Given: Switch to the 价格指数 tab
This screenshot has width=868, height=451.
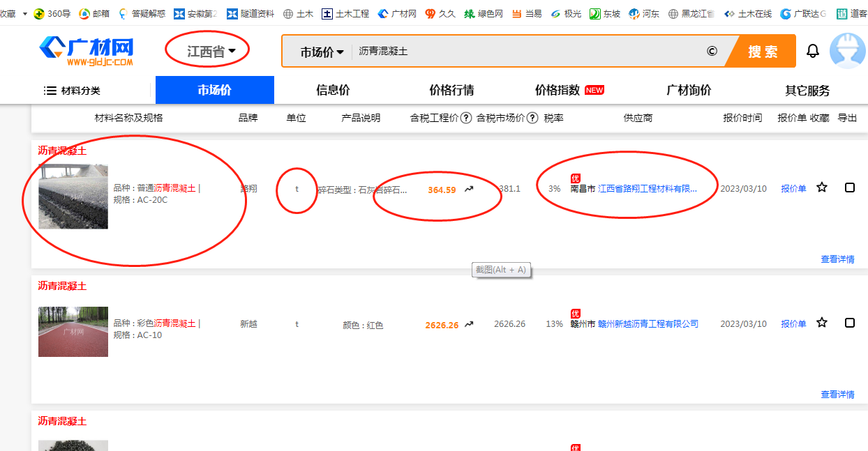Looking at the screenshot, I should [558, 90].
